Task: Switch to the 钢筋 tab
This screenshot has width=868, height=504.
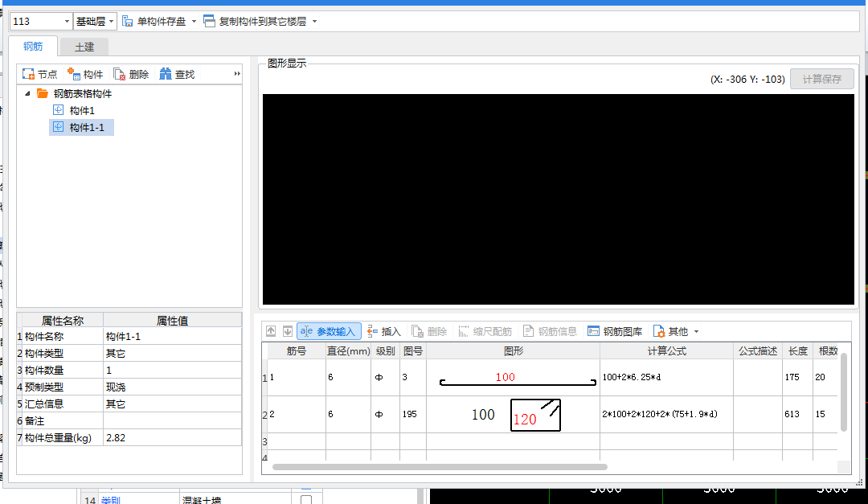Action: [32, 47]
